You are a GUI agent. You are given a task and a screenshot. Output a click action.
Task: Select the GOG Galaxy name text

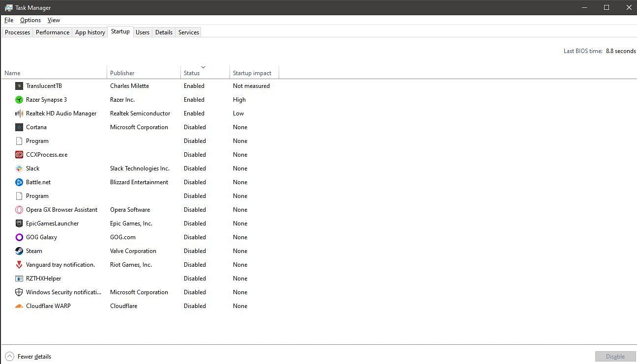pyautogui.click(x=42, y=237)
